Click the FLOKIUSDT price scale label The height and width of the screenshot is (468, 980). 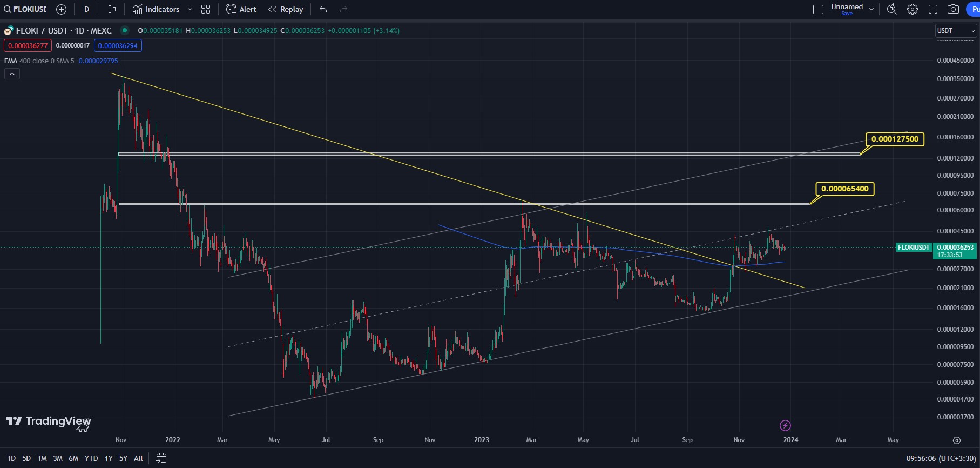pyautogui.click(x=914, y=248)
